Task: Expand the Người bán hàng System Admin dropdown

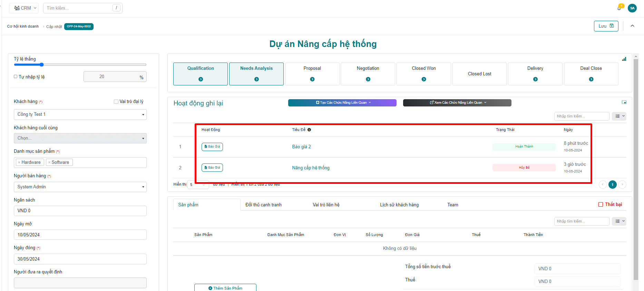Action: pos(80,187)
